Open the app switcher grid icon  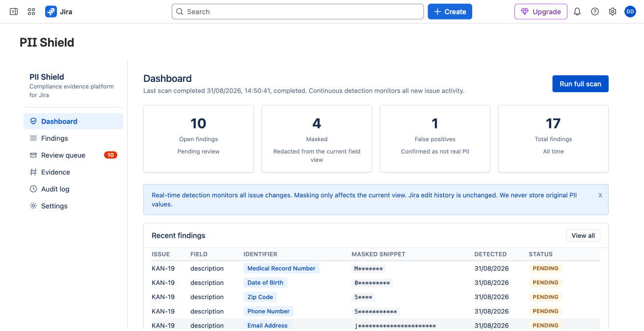click(31, 11)
